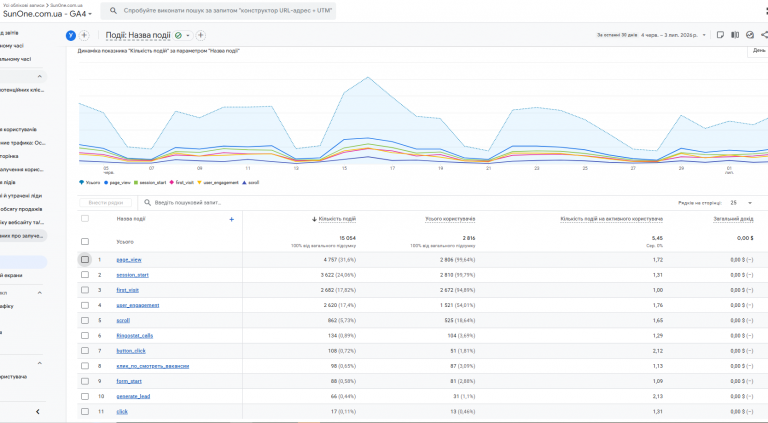Add dimension with blue plus in table header
This screenshot has width=768, height=423.
[232, 219]
